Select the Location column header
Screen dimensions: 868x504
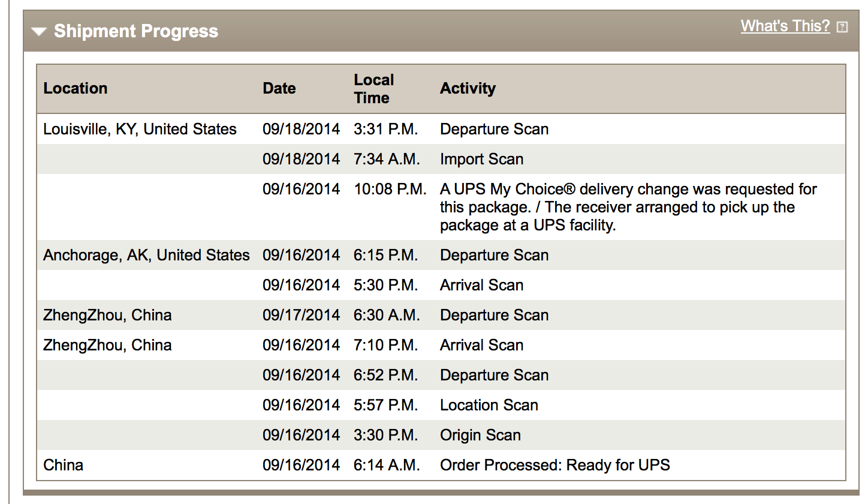[x=76, y=88]
